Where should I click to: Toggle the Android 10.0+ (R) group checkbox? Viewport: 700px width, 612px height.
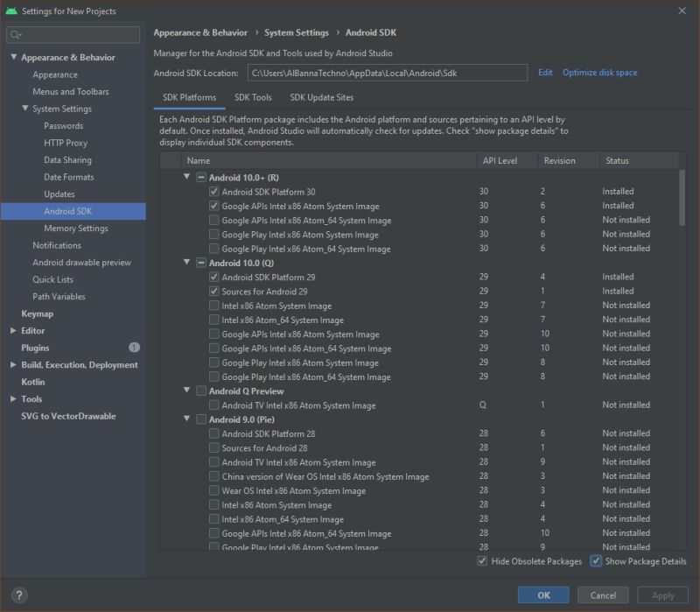(x=201, y=178)
